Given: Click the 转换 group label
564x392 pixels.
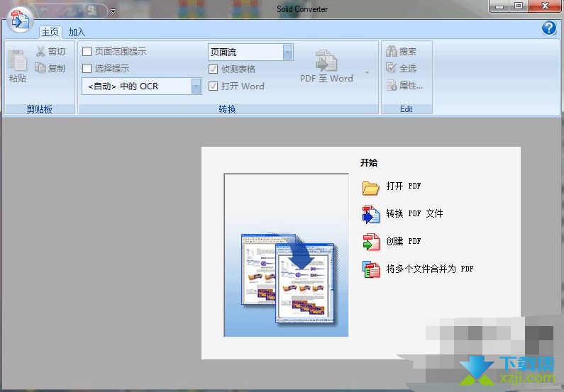Looking at the screenshot, I should (x=227, y=109).
